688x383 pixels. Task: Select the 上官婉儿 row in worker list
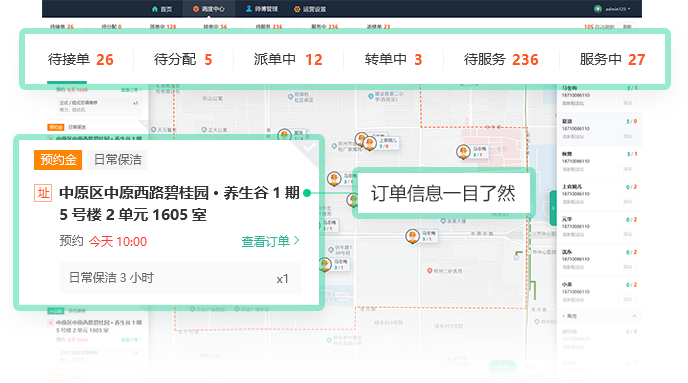click(x=599, y=195)
